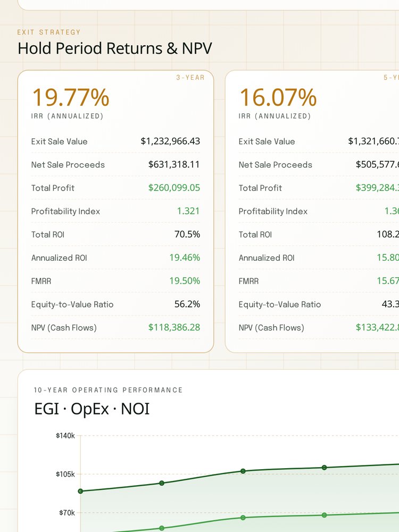
Task: Click "Equity-to-Value Ratio" label in 3-year card
Action: coord(72,304)
